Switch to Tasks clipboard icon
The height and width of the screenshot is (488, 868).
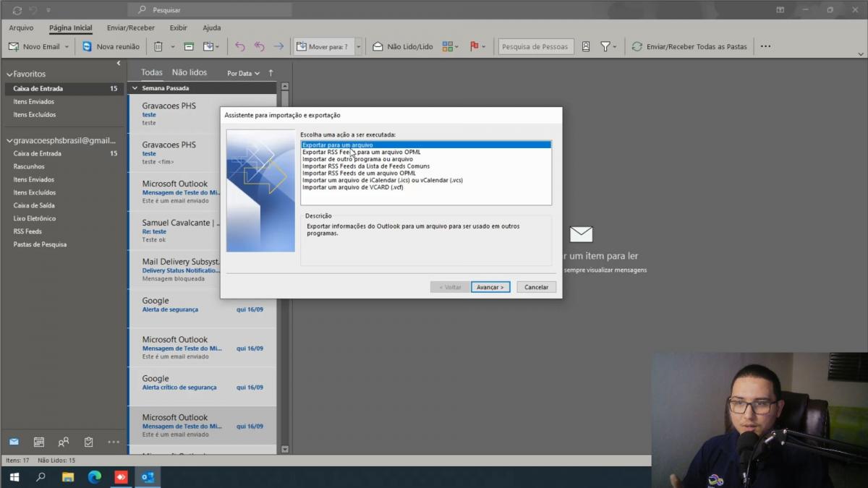click(88, 442)
